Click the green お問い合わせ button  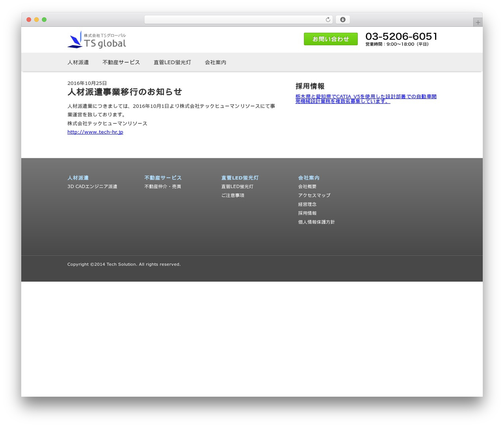[x=331, y=39]
